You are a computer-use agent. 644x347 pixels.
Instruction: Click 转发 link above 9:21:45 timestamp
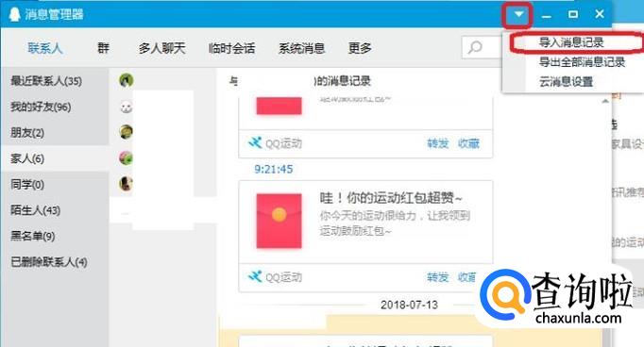[438, 143]
